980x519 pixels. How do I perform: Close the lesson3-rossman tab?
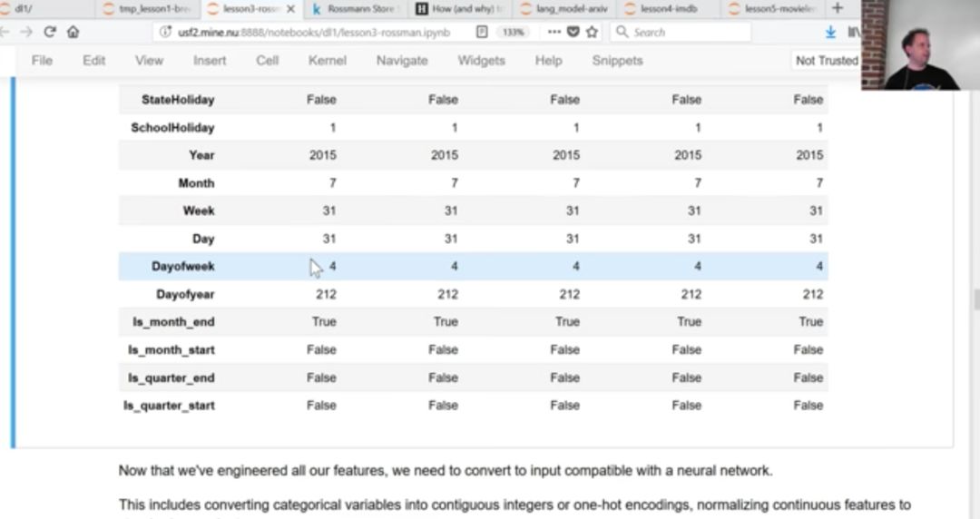[x=290, y=9]
